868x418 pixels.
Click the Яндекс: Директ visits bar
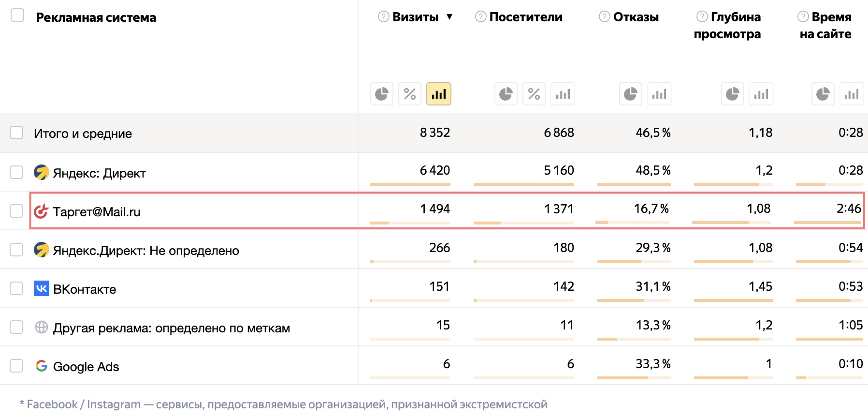click(410, 184)
